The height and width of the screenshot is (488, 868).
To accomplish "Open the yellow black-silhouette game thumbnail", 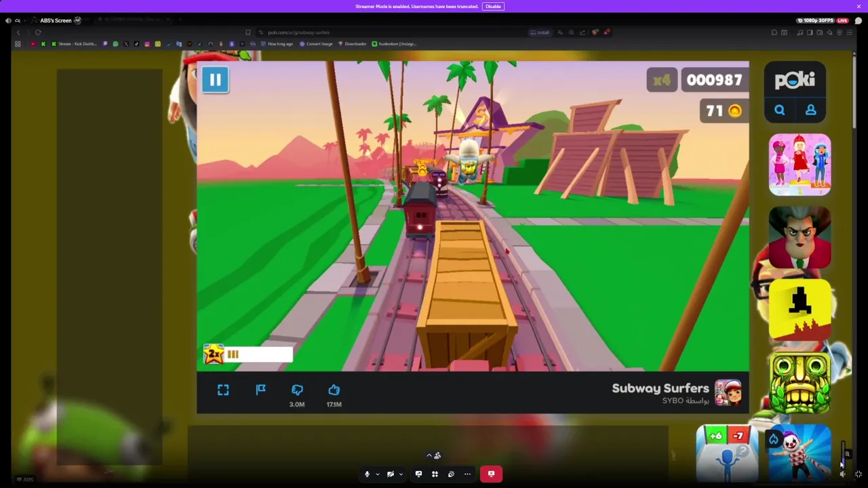I will (800, 310).
